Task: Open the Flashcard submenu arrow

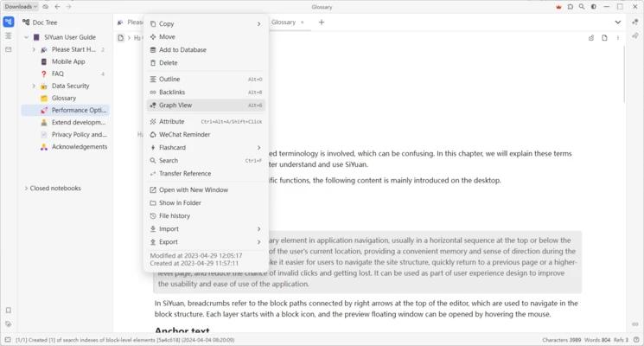Action: [258, 148]
